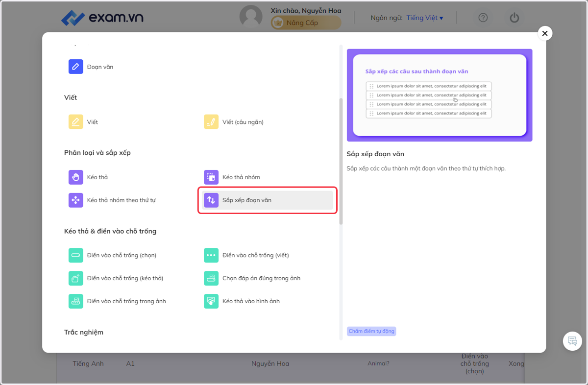Click the Animal? table cell

378,363
